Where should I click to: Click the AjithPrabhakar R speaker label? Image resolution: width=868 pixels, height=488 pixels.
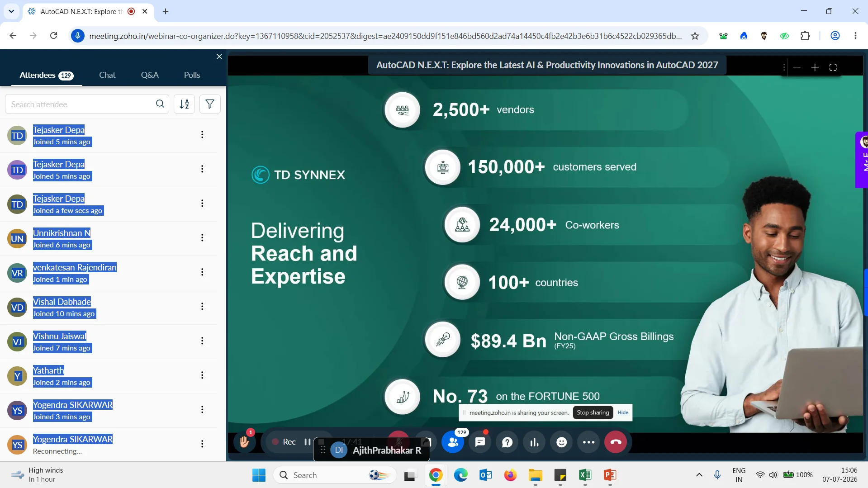[x=387, y=450]
